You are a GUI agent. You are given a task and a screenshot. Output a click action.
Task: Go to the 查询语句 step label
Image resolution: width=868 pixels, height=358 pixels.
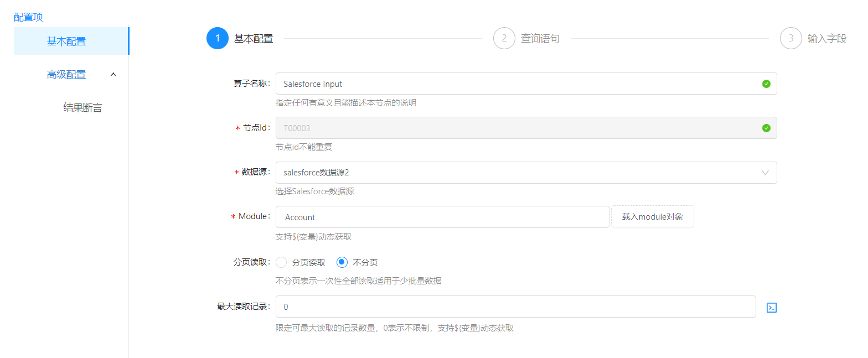coord(540,39)
